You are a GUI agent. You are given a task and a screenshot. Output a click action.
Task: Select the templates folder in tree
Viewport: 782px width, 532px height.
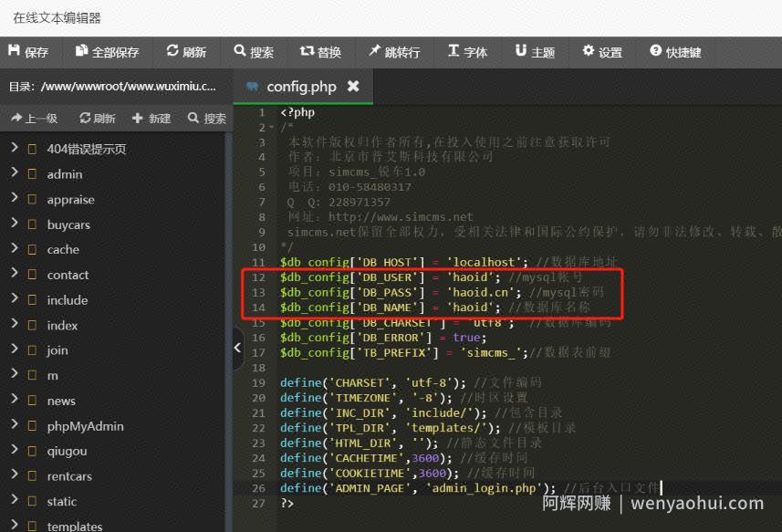click(x=75, y=526)
